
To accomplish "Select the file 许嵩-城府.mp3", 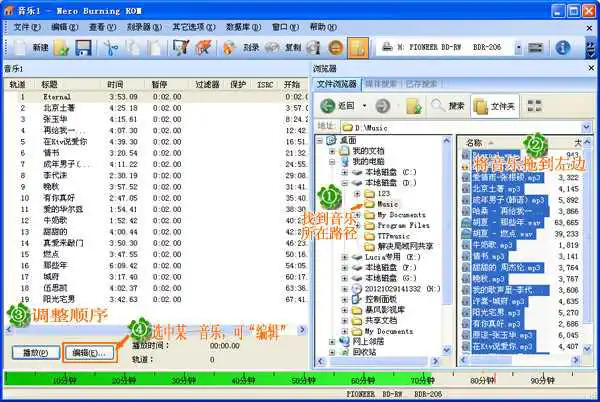I will coord(499,301).
